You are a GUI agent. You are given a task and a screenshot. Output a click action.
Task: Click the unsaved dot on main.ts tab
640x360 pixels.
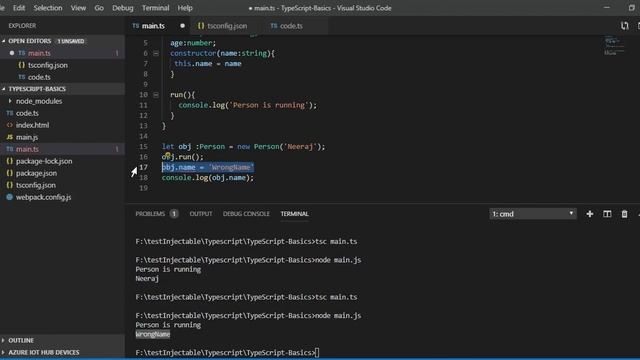pyautogui.click(x=182, y=26)
